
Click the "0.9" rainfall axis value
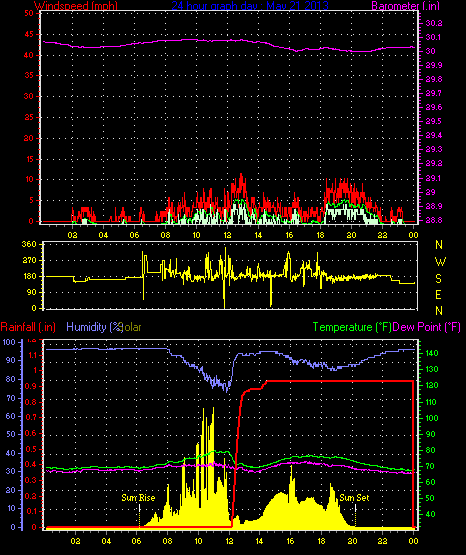coord(31,386)
